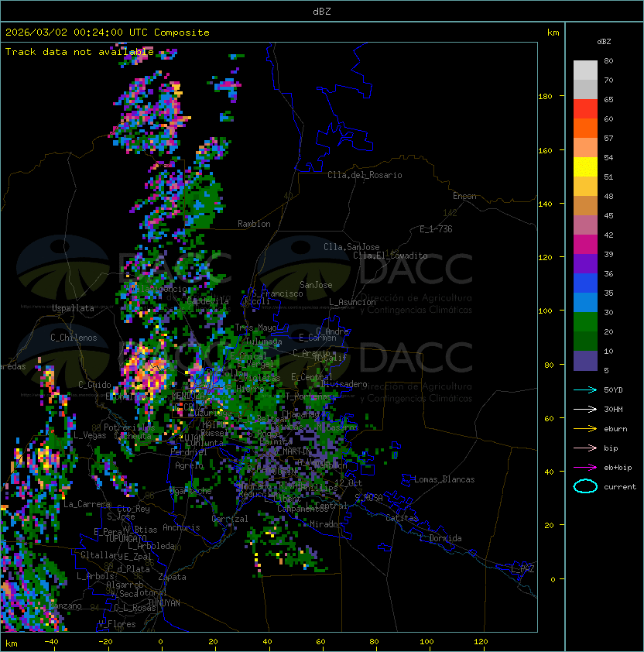
Task: Click the 'Track data not available' message
Action: (80, 52)
